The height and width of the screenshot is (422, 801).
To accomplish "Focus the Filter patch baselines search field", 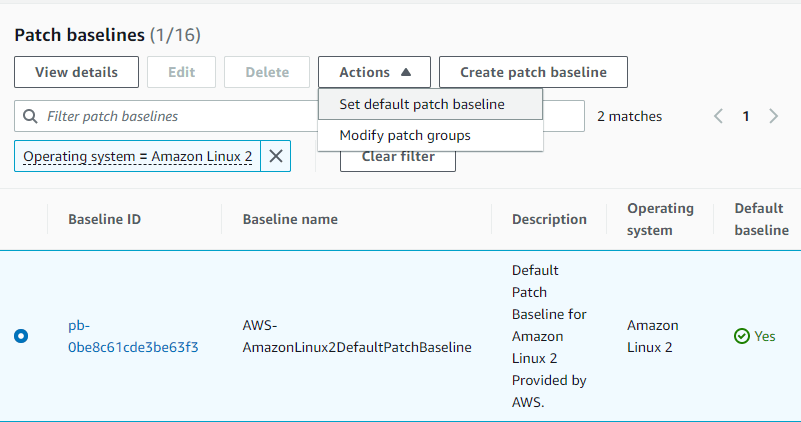I will coord(170,117).
